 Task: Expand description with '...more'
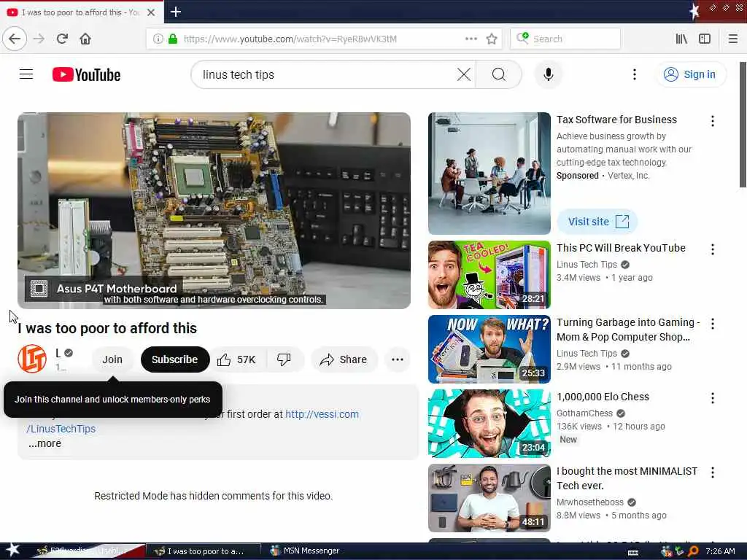point(44,443)
